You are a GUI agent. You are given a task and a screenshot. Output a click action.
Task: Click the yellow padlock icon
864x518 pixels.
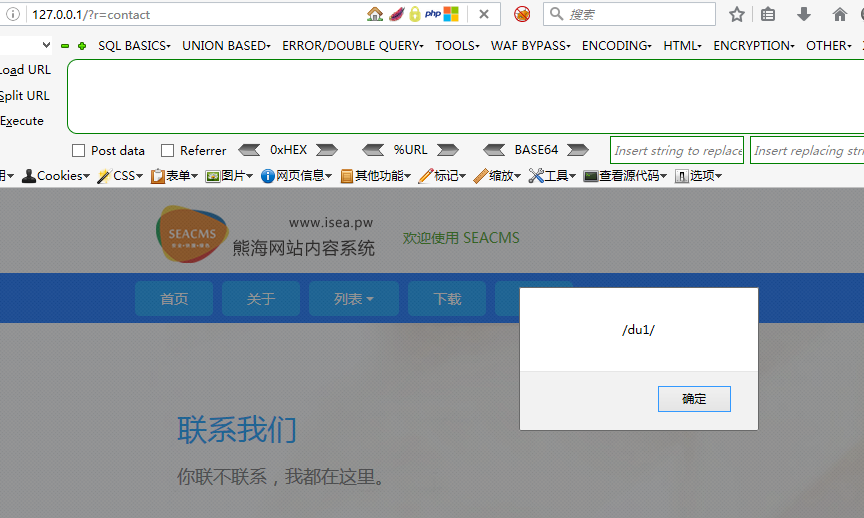pos(414,14)
